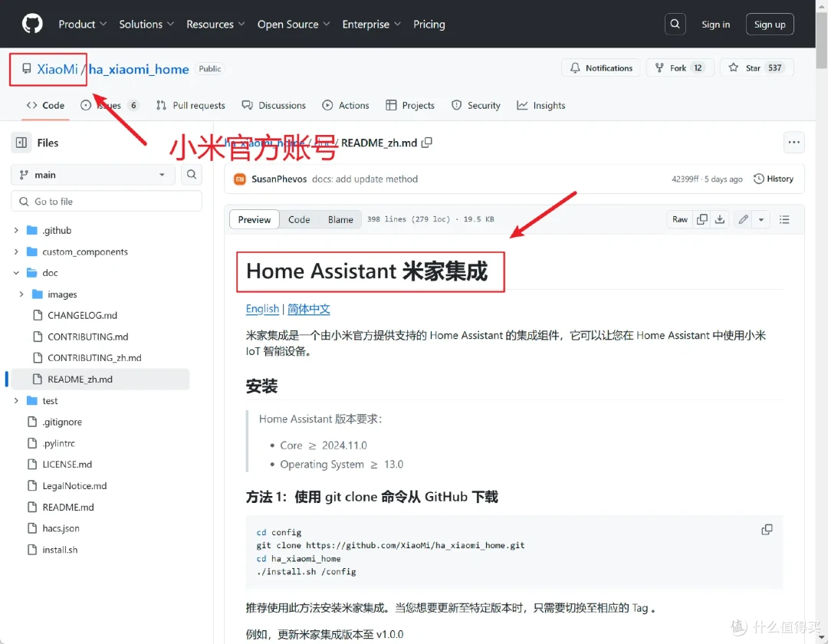Open the XiaoMi owner link
This screenshot has width=828, height=644.
coord(57,69)
